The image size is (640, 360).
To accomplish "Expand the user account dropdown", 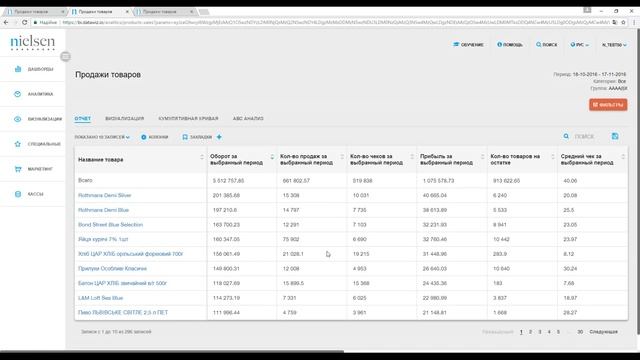I will click(614, 44).
